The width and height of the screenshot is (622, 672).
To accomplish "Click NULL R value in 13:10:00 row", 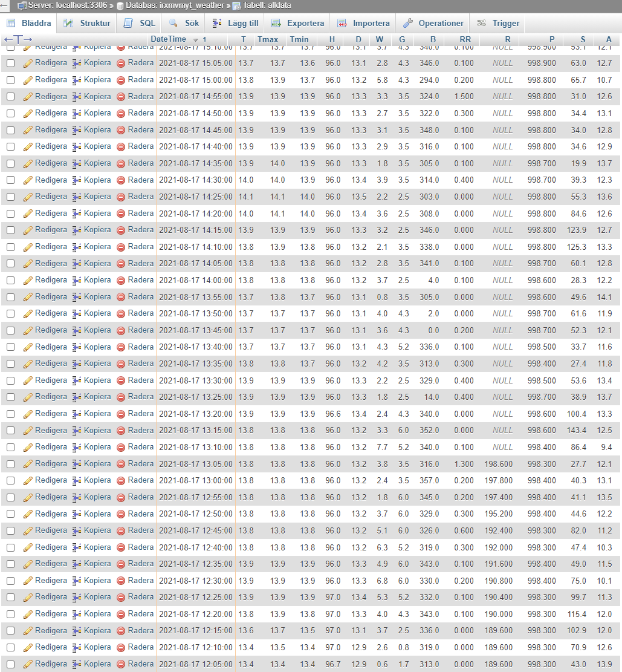I will point(502,447).
